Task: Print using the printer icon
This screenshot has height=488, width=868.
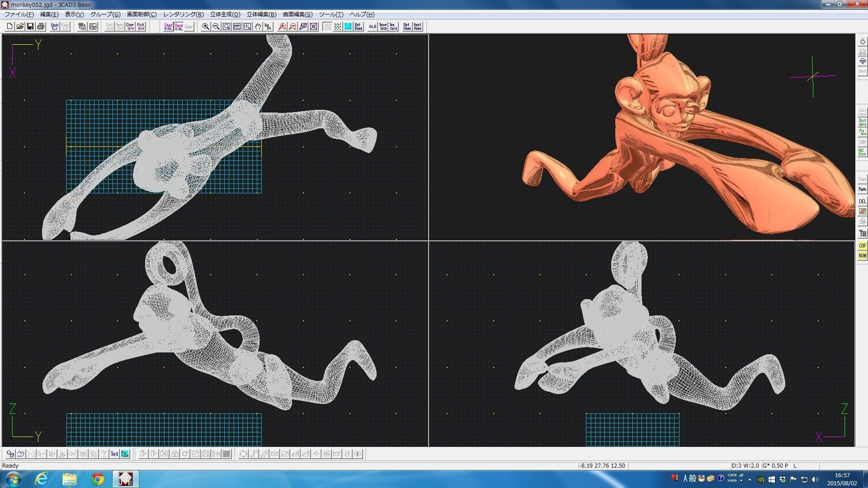Action: tap(41, 27)
